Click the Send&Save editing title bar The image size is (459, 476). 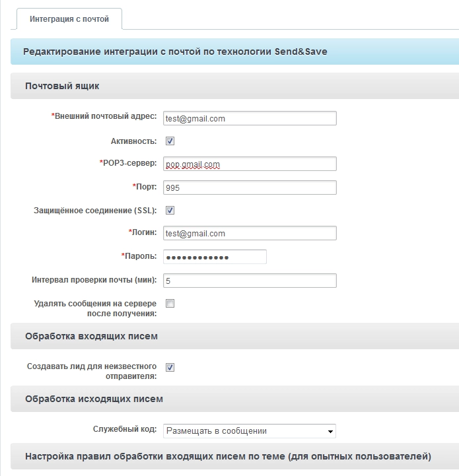(x=175, y=51)
